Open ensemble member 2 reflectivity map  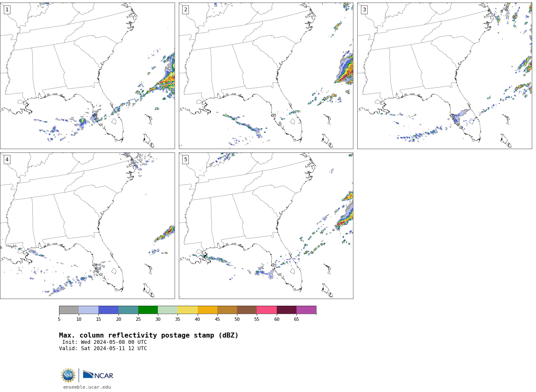[x=266, y=76]
